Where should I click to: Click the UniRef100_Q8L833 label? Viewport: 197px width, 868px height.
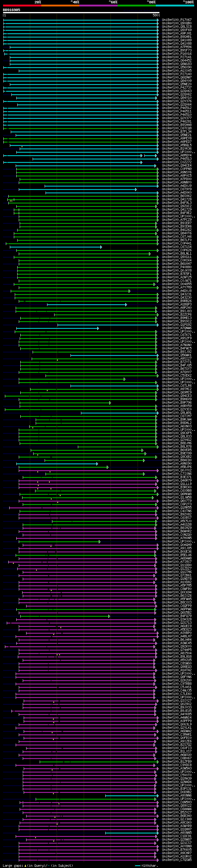coord(176,437)
